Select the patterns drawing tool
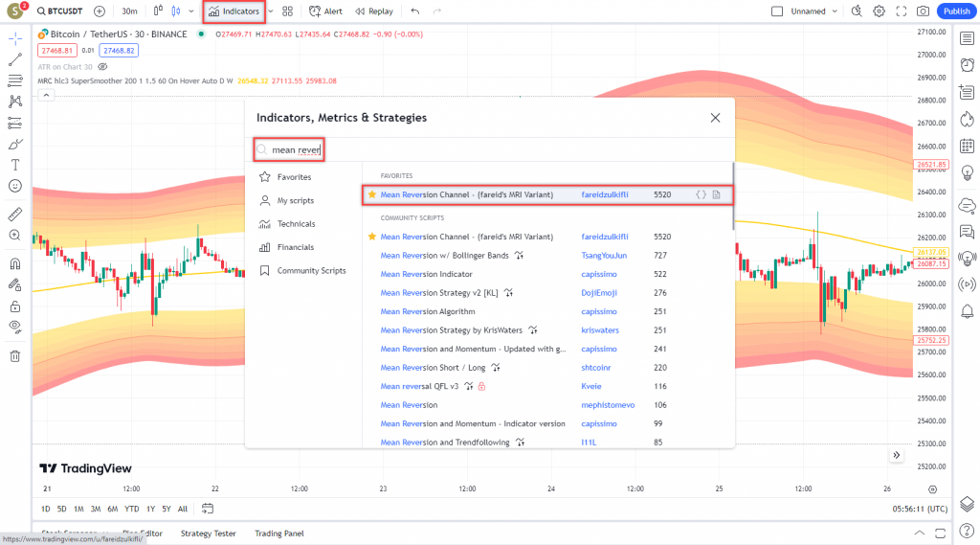Image resolution: width=980 pixels, height=545 pixels. pos(15,102)
